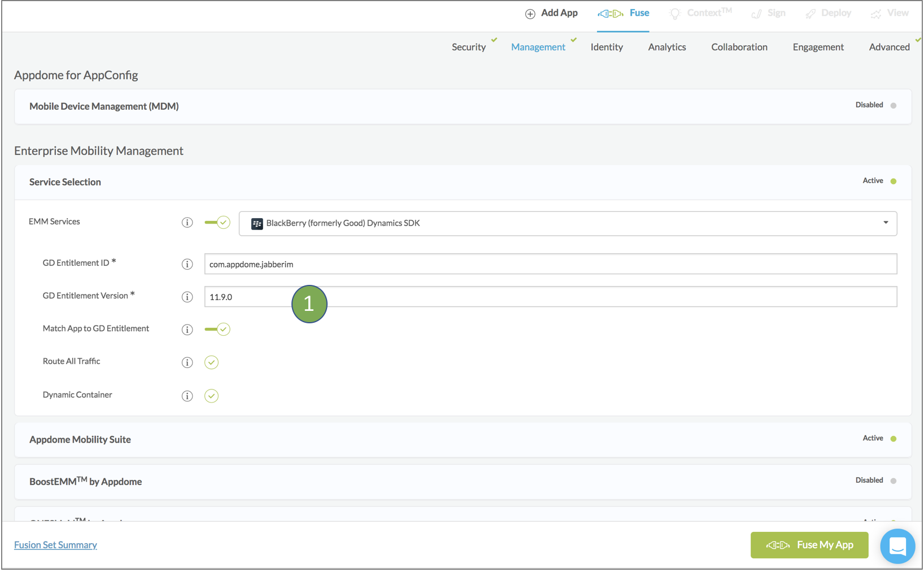Click the GD Entitlement Version input field

[x=551, y=297]
